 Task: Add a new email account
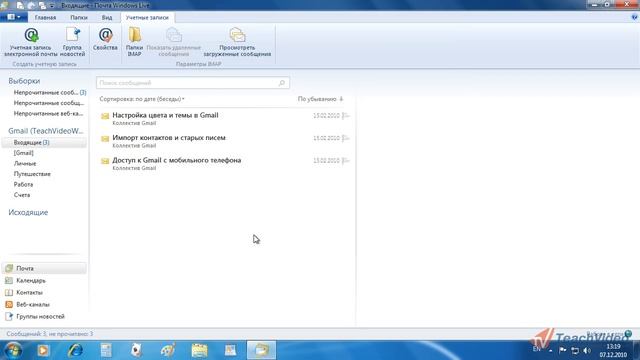31,42
